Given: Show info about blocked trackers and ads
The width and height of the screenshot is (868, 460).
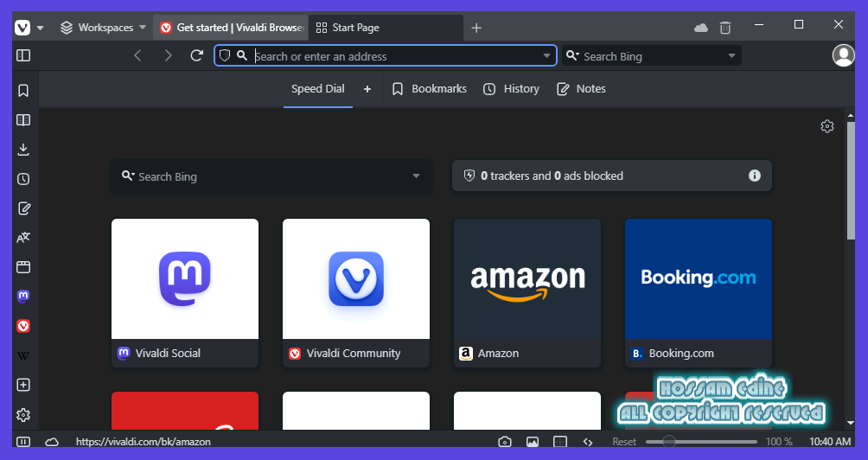Looking at the screenshot, I should click(x=755, y=176).
